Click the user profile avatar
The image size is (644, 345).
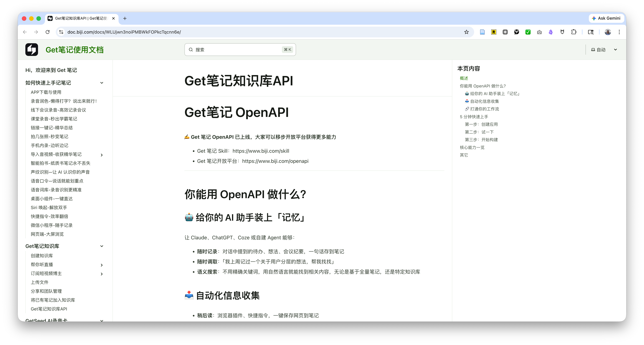[x=608, y=32]
